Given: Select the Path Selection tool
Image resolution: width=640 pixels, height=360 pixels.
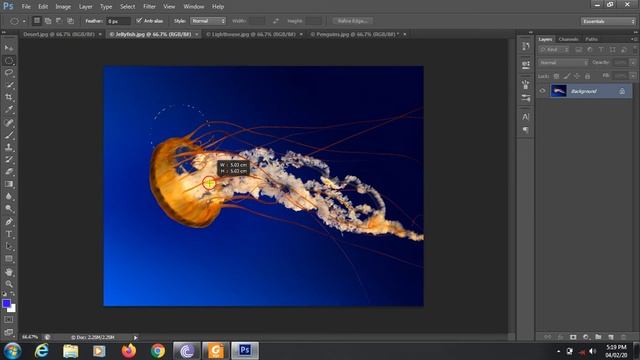Looking at the screenshot, I should 9,246.
